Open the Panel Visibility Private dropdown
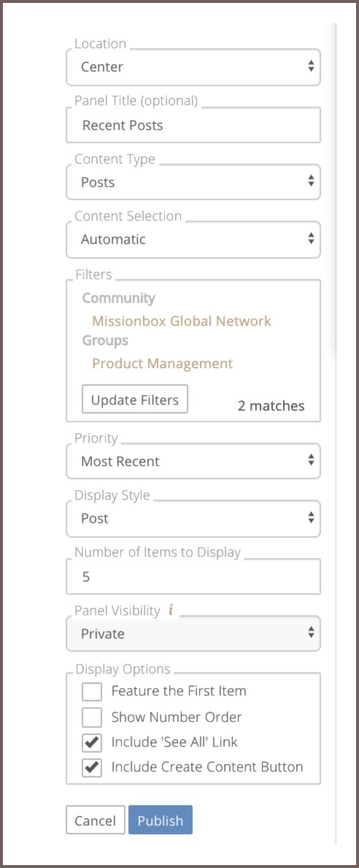Screen dimensions: 359x868 [x=193, y=633]
